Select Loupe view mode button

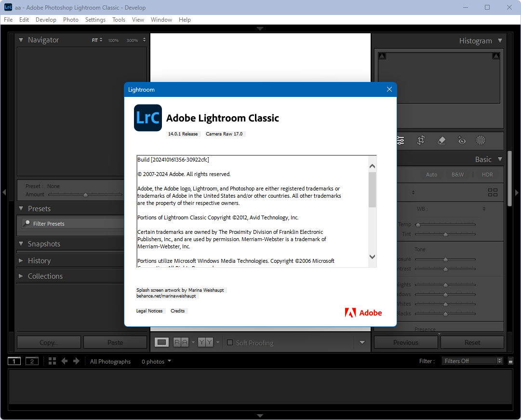coord(161,342)
